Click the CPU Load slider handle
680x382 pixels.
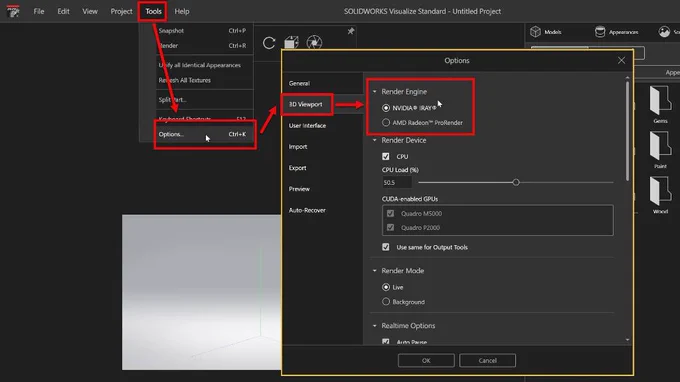click(516, 183)
